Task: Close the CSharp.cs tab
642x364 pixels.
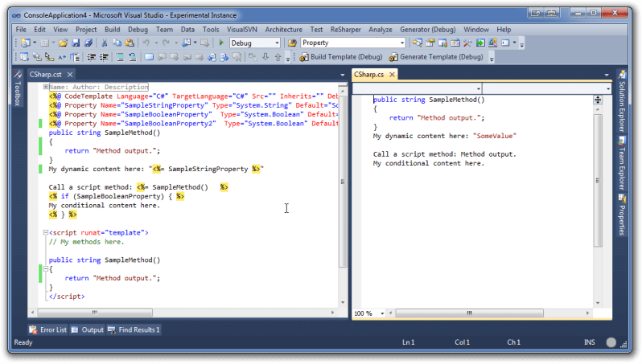Action: tap(393, 75)
